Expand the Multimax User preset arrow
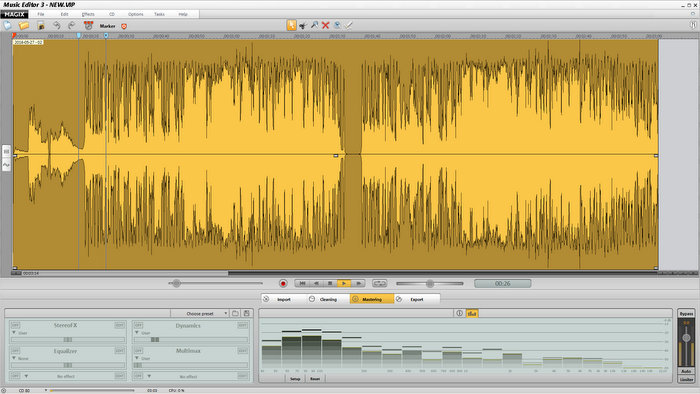Image resolution: width=700 pixels, height=394 pixels. pos(137,358)
